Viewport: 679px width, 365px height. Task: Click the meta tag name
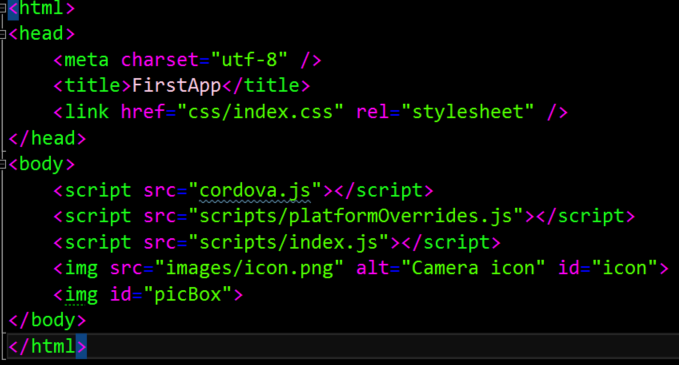[x=86, y=60]
